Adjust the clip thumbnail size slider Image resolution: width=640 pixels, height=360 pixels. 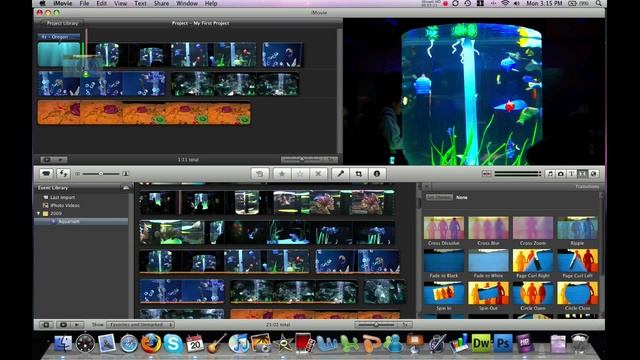(x=101, y=174)
